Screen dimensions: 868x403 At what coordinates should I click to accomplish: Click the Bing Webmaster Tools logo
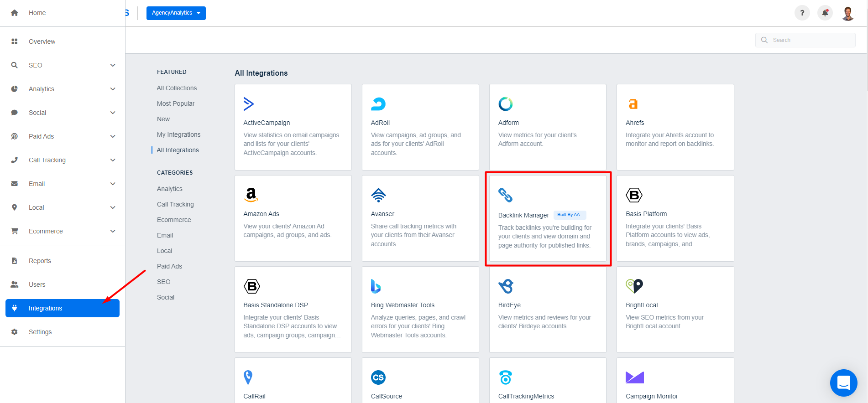[x=376, y=286]
